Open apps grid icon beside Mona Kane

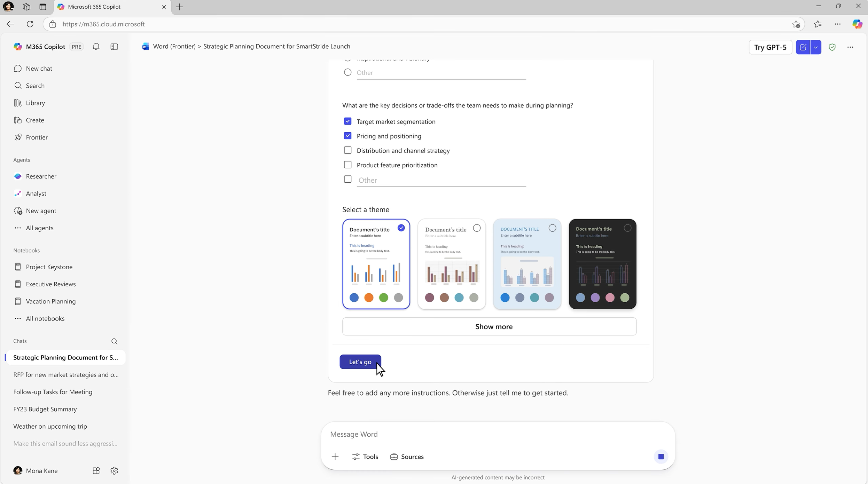pyautogui.click(x=96, y=471)
